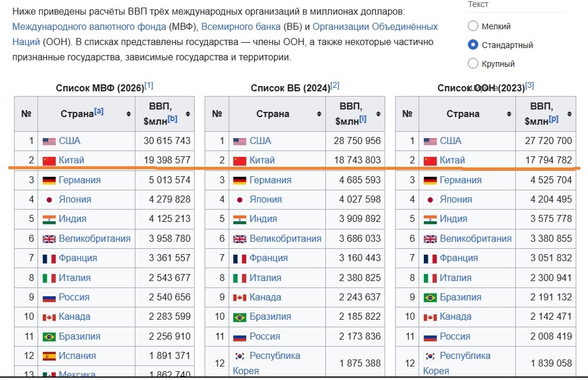Click the Япония flag in МВФ table
Viewport: 588px width, 380px height.
[x=49, y=200]
